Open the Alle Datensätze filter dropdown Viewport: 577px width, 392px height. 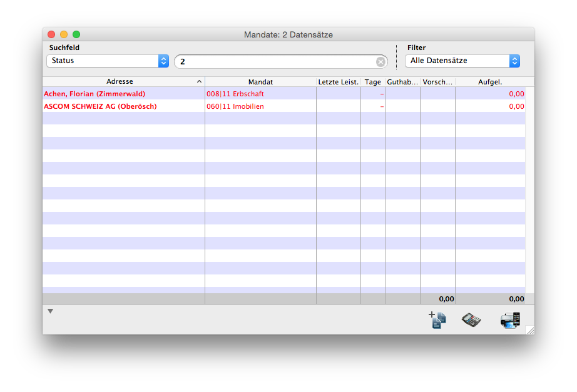pyautogui.click(x=462, y=61)
